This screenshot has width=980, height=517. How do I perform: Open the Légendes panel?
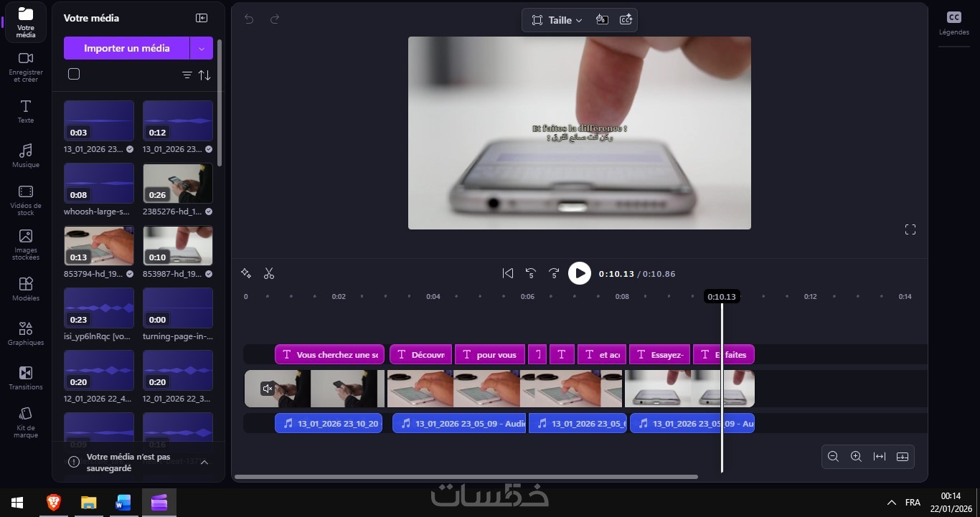pos(953,23)
